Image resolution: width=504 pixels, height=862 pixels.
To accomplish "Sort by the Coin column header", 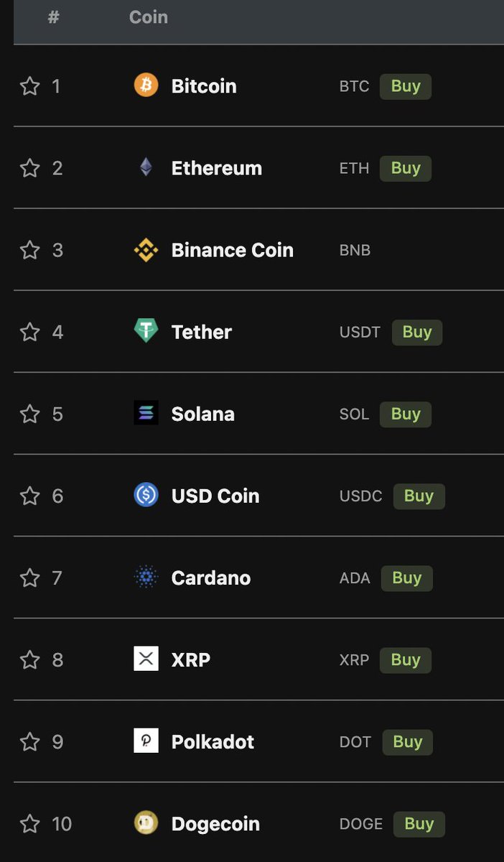I will 149,17.
